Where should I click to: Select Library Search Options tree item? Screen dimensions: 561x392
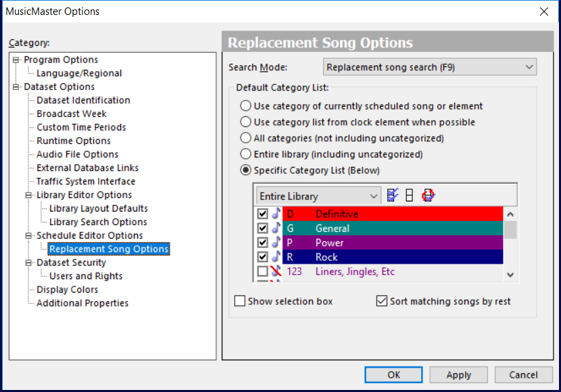[x=98, y=222]
